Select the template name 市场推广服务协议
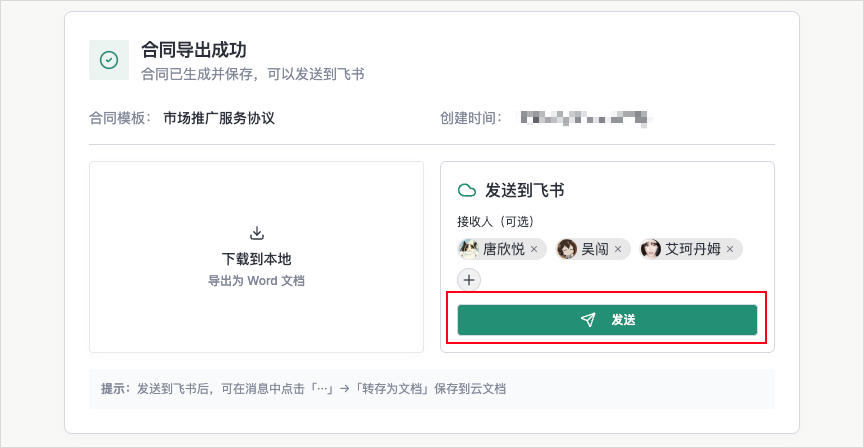864x448 pixels. (219, 118)
